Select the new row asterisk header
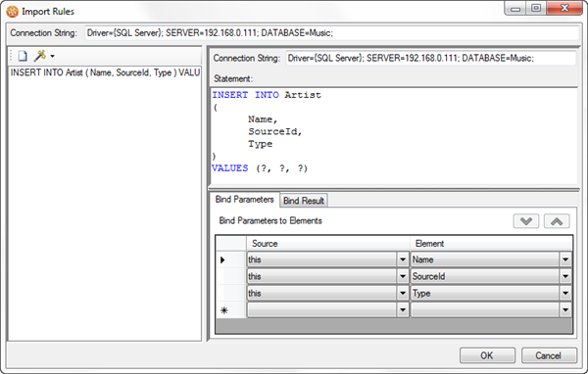588x374 pixels. point(231,310)
